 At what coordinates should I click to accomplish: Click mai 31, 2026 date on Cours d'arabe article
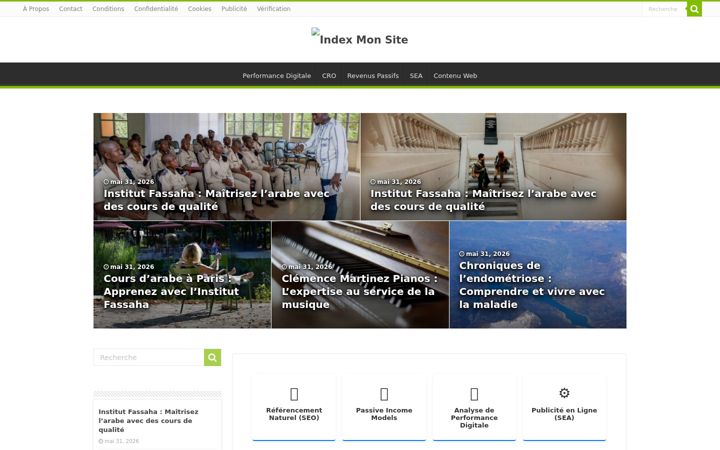tap(129, 267)
